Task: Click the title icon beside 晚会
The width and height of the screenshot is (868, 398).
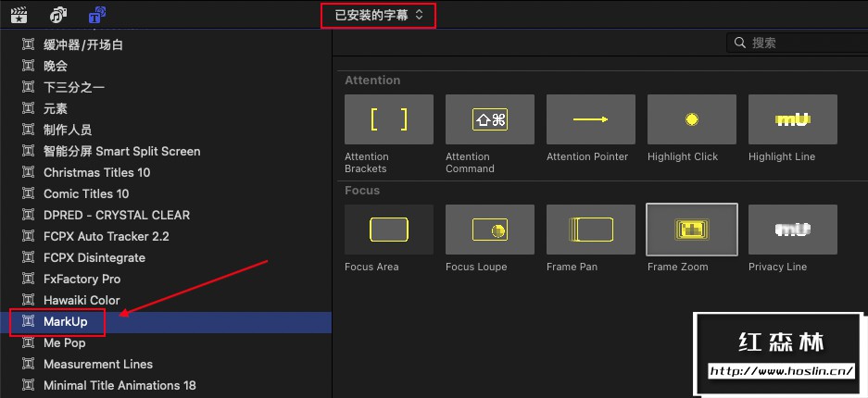Action: click(28, 66)
